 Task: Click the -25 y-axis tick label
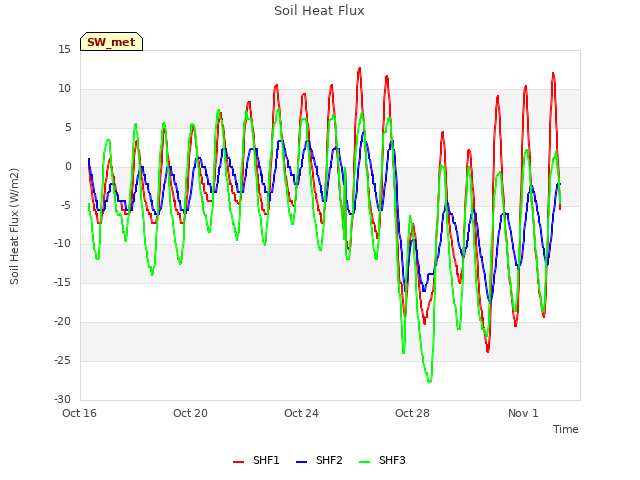[62, 360]
